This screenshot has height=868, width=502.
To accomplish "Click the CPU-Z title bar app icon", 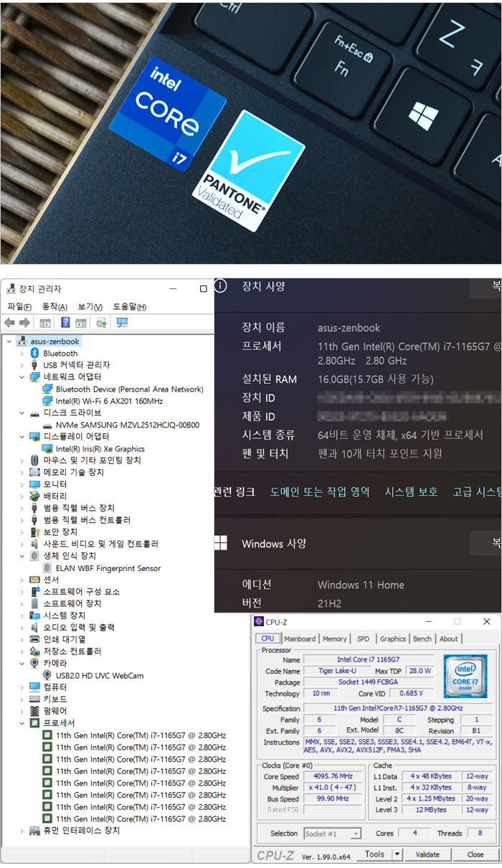I will point(259,622).
